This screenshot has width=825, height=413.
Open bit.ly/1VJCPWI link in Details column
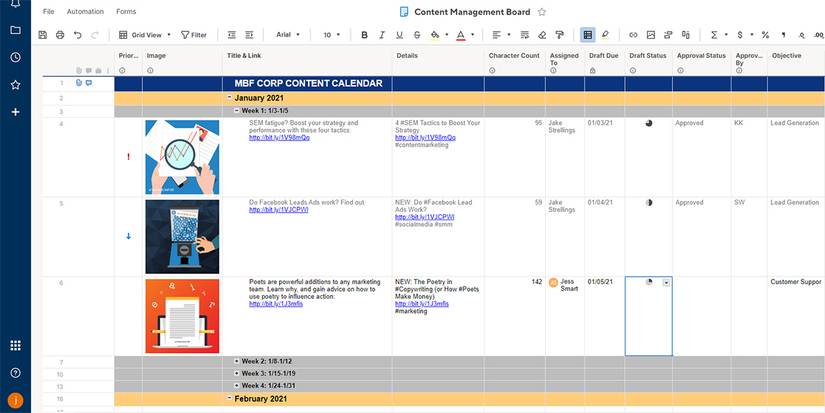point(425,217)
